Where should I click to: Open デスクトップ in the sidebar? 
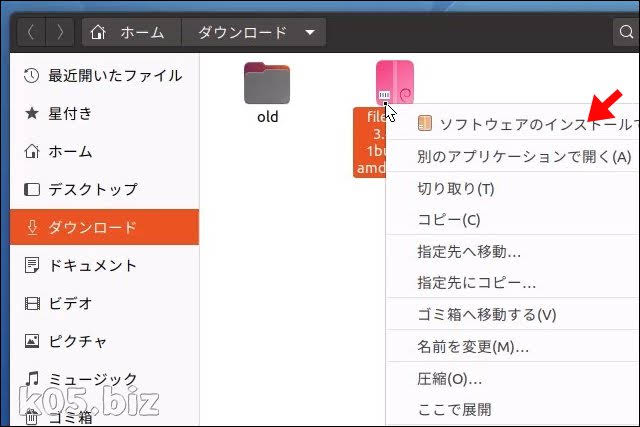click(x=104, y=189)
